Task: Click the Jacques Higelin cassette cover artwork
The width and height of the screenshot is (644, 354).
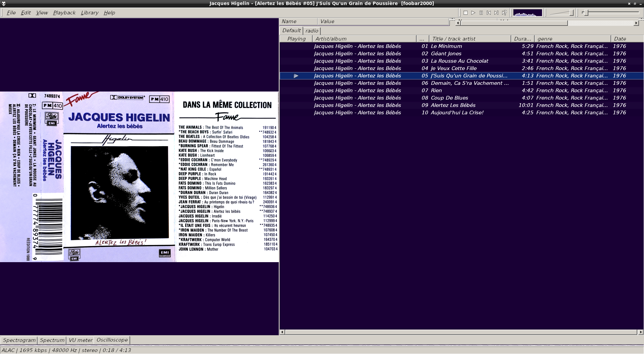Action: pos(139,177)
